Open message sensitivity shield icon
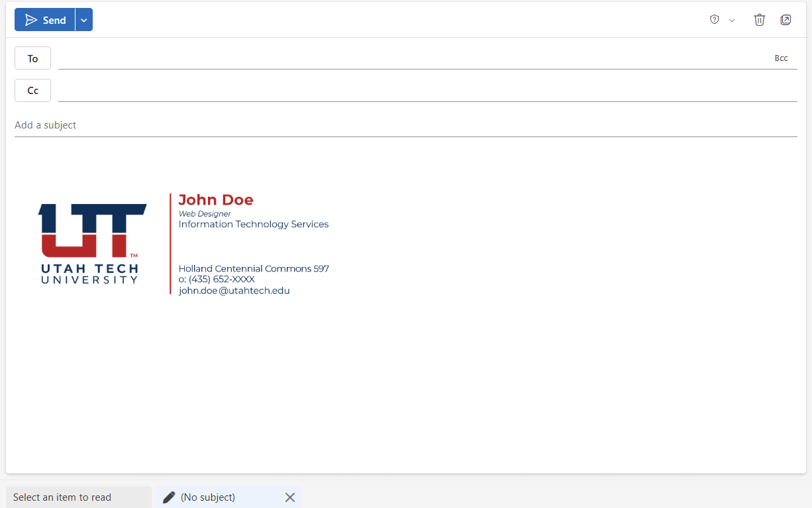812x508 pixels. (713, 20)
